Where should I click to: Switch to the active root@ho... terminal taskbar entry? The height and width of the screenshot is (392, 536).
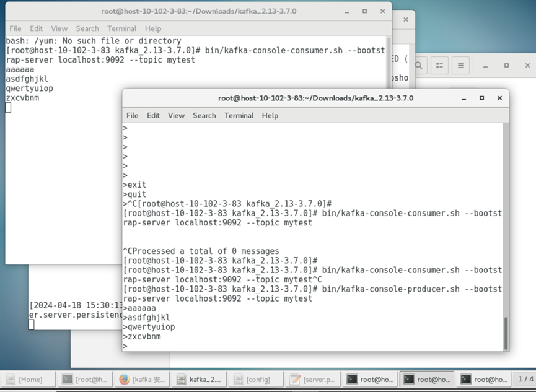(x=426, y=380)
